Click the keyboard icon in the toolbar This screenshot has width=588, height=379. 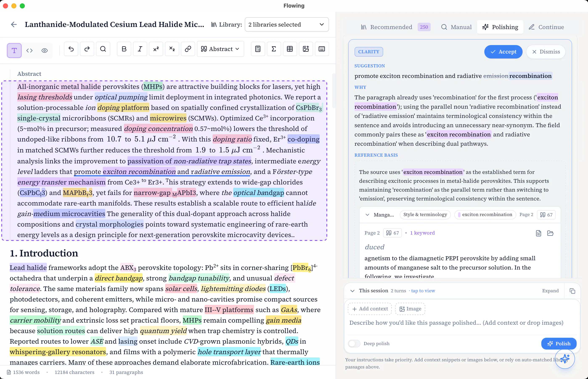pyautogui.click(x=322, y=49)
